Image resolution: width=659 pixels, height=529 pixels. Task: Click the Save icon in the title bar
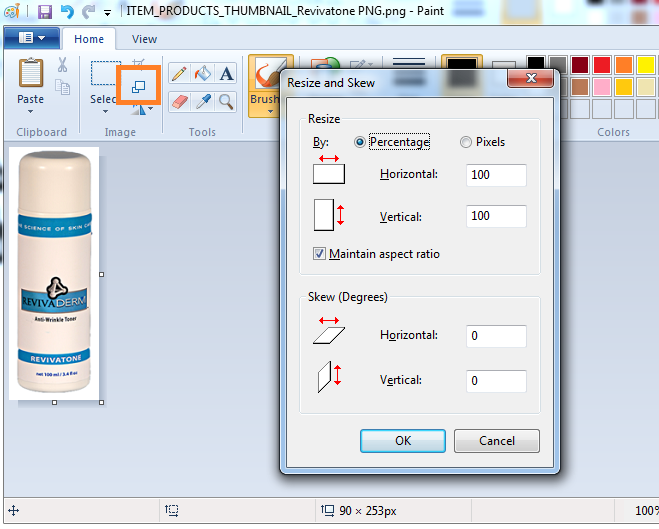(x=45, y=12)
